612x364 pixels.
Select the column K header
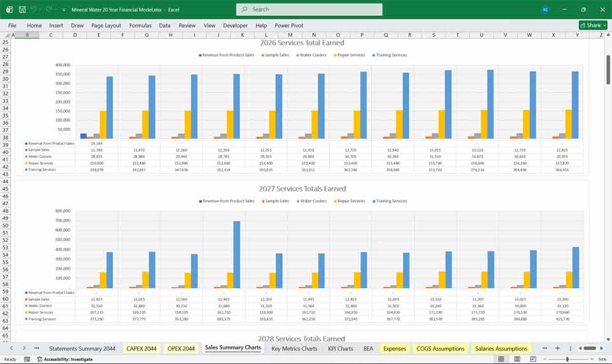click(242, 35)
